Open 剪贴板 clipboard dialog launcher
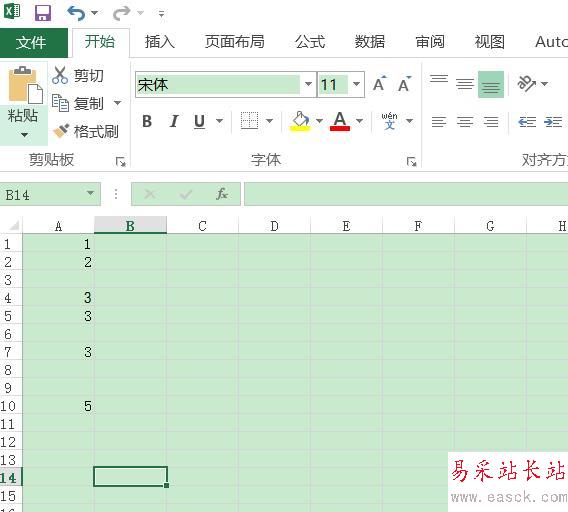This screenshot has height=512, width=568. pos(120,161)
